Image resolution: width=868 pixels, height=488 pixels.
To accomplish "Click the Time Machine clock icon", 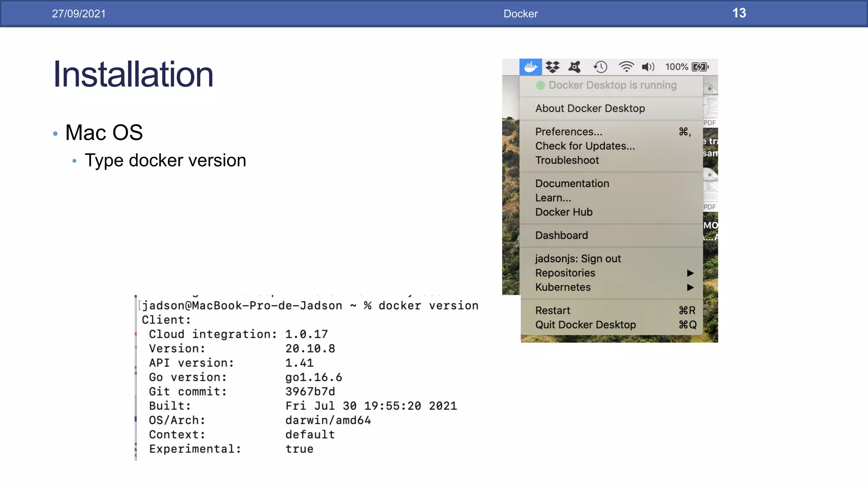I will tap(600, 67).
